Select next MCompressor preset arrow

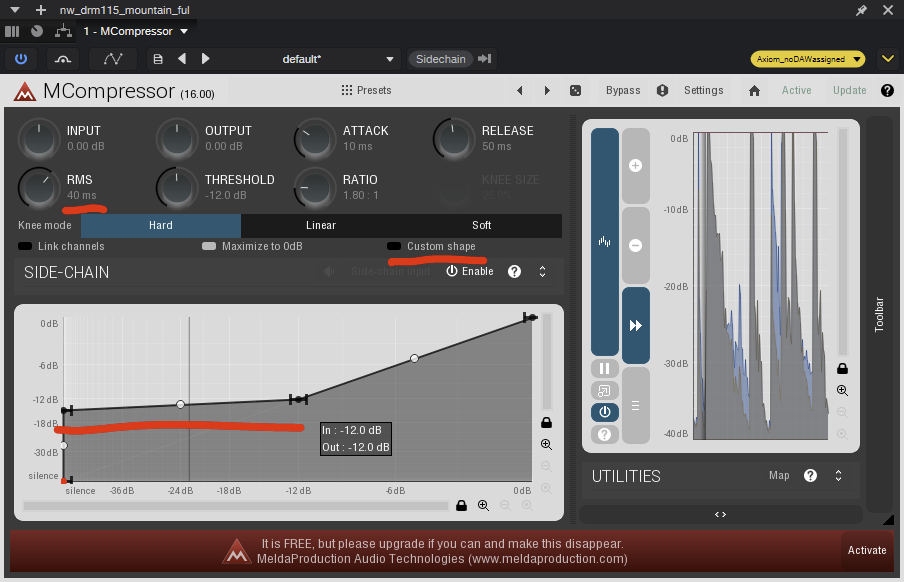point(547,91)
